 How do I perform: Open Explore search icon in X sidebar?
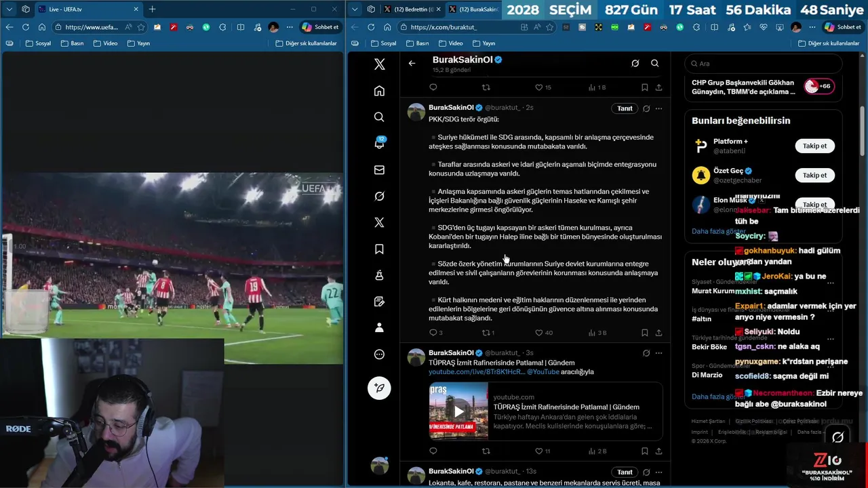(x=379, y=117)
